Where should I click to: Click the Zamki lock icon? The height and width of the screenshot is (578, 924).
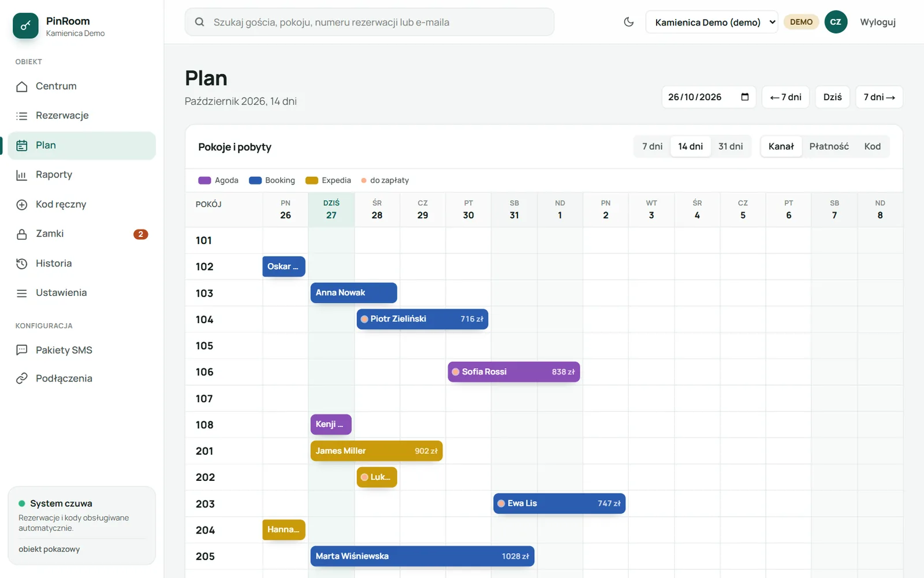22,234
